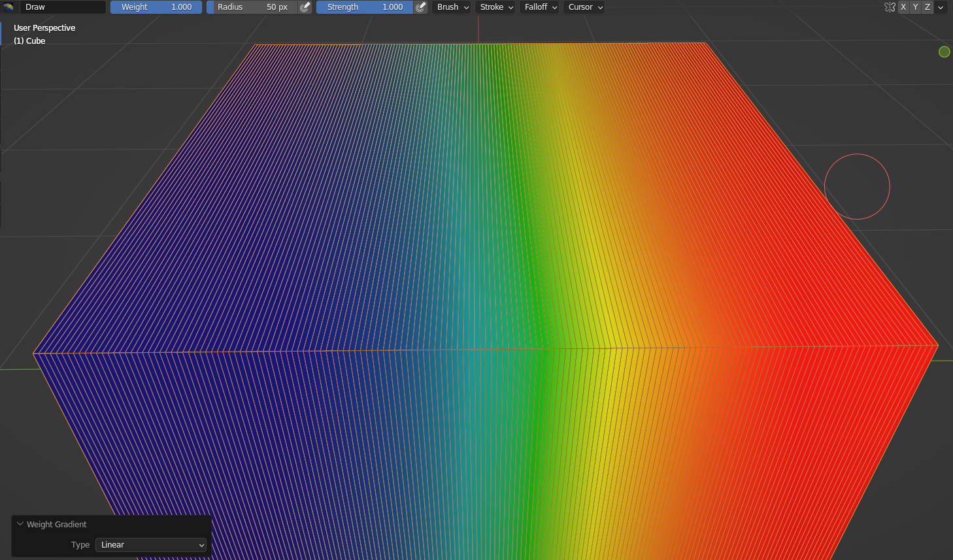Enable Y axis symmetry
The width and height of the screenshot is (953, 560).
pos(915,7)
